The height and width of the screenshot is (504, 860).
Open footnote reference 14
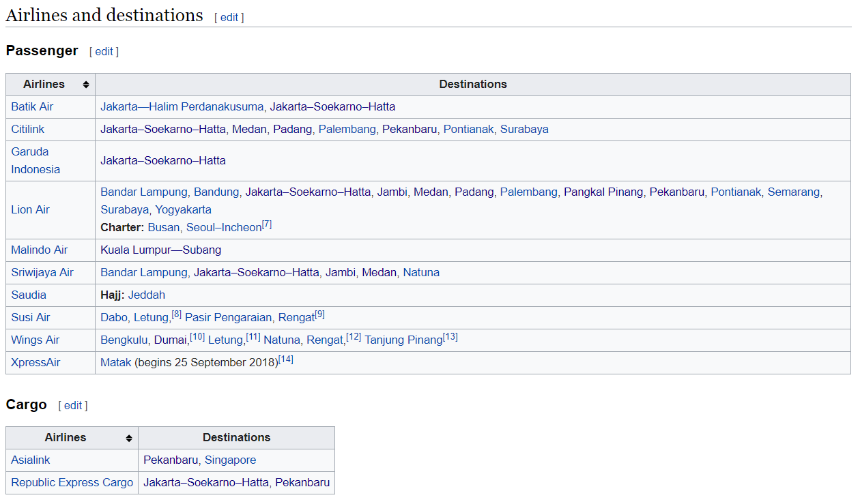tap(286, 359)
